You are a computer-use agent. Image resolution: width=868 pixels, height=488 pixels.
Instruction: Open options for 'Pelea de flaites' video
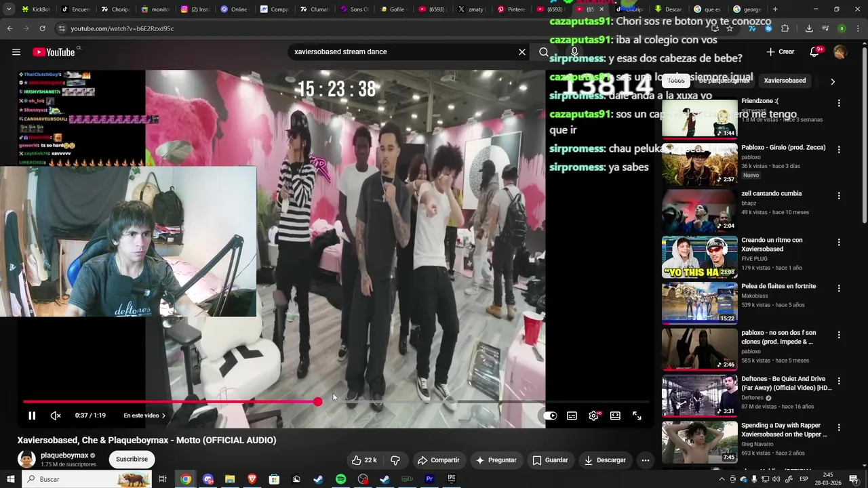click(x=839, y=288)
